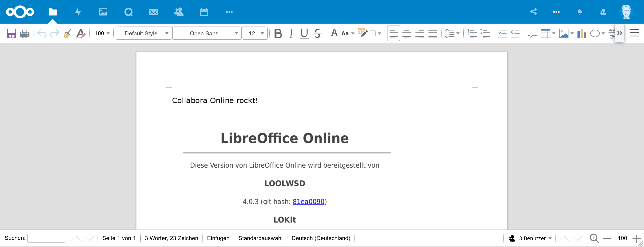Viewport: 644px width, 247px height.
Task: Open the Gallery photos icon
Action: pyautogui.click(x=103, y=12)
